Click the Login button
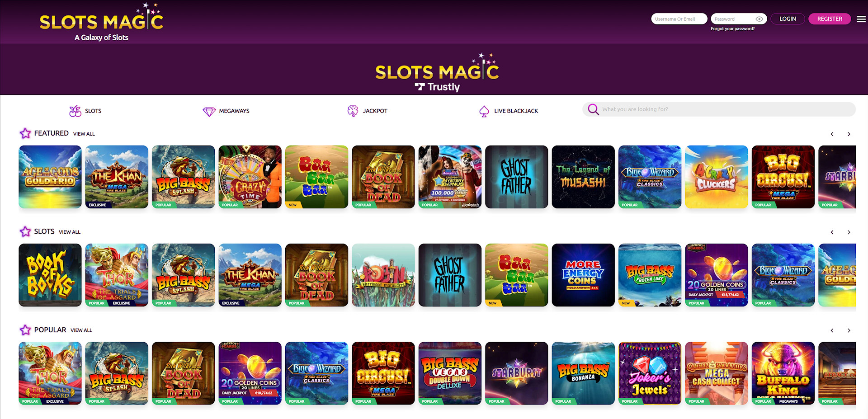The width and height of the screenshot is (868, 419). click(x=788, y=19)
